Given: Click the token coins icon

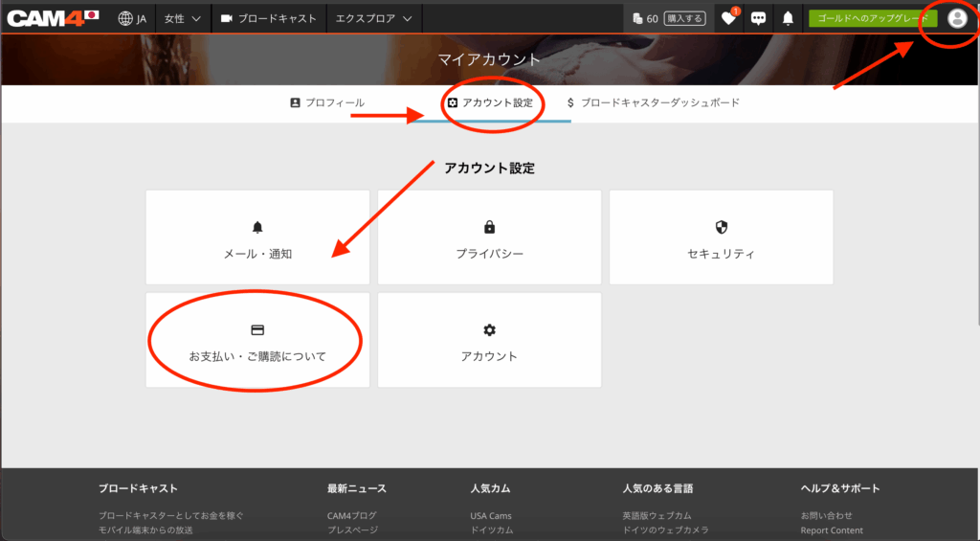Looking at the screenshot, I should [x=636, y=19].
